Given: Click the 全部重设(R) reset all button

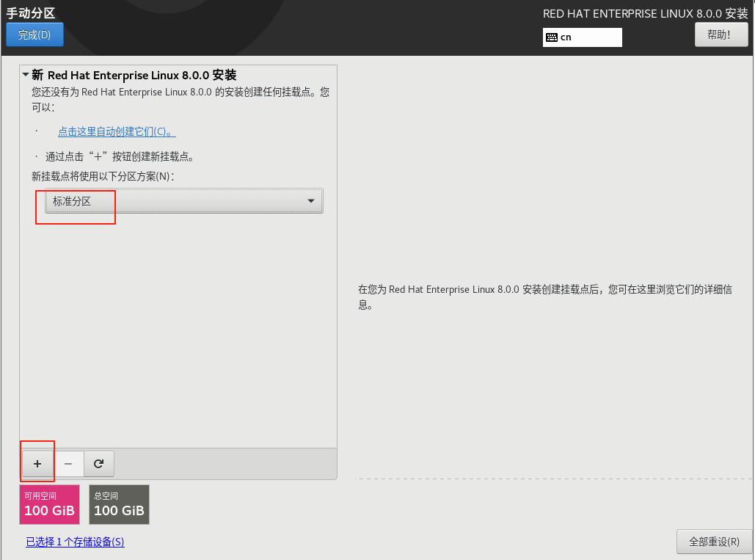Looking at the screenshot, I should tap(714, 542).
